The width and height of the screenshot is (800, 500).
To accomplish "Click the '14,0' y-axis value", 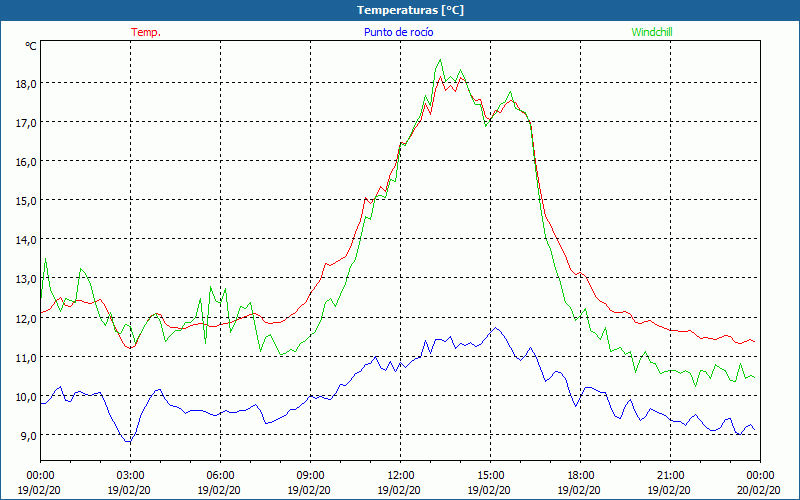I will [x=26, y=240].
